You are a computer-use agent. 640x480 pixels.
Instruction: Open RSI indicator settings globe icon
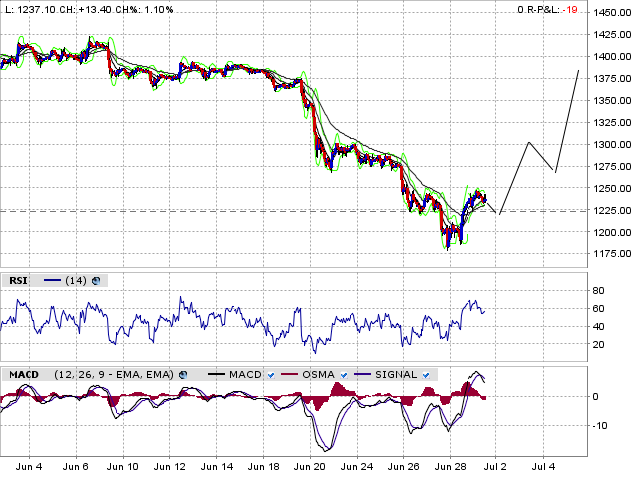tap(96, 281)
